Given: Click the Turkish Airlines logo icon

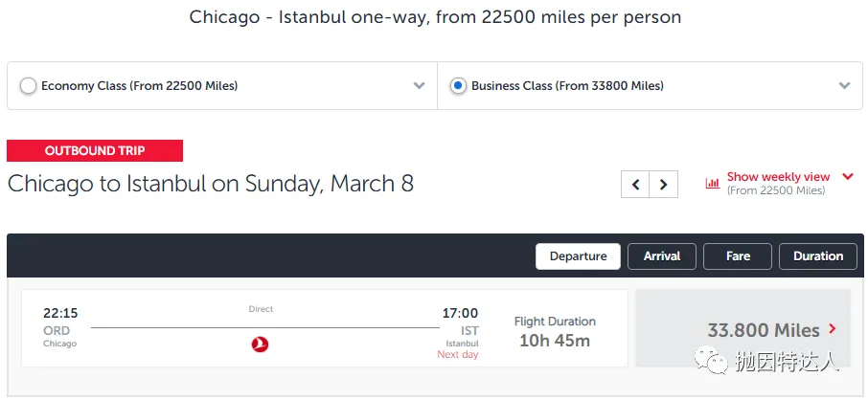Looking at the screenshot, I should point(260,344).
